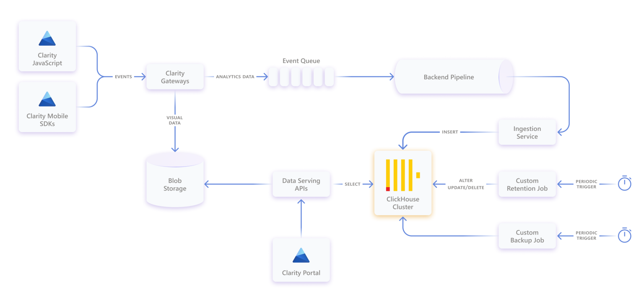This screenshot has height=303, width=644.
Task: Click the Custom Retention Job box
Action: (x=527, y=184)
